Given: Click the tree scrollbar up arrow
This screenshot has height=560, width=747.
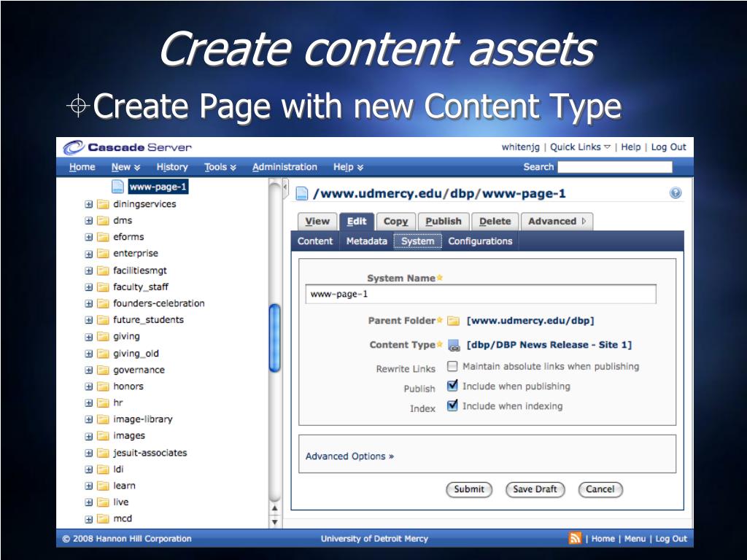Looking at the screenshot, I should coord(275,508).
